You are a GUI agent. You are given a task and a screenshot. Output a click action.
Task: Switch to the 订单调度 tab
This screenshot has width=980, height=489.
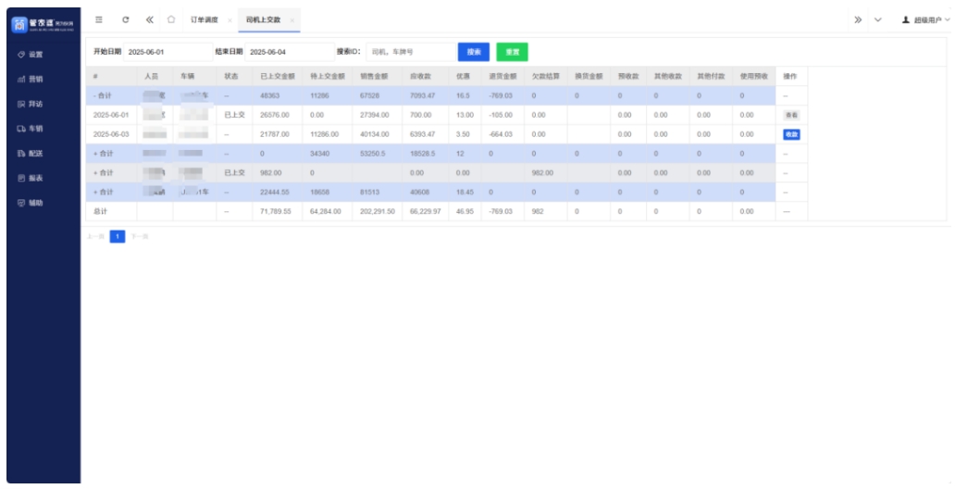(205, 20)
